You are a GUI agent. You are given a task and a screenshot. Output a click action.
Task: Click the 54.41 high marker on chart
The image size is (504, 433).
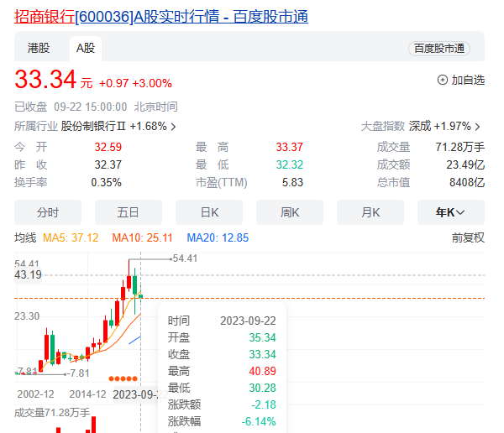pyautogui.click(x=185, y=258)
